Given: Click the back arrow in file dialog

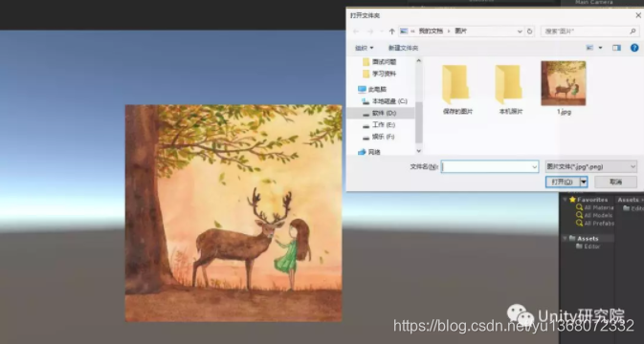Looking at the screenshot, I should [356, 32].
